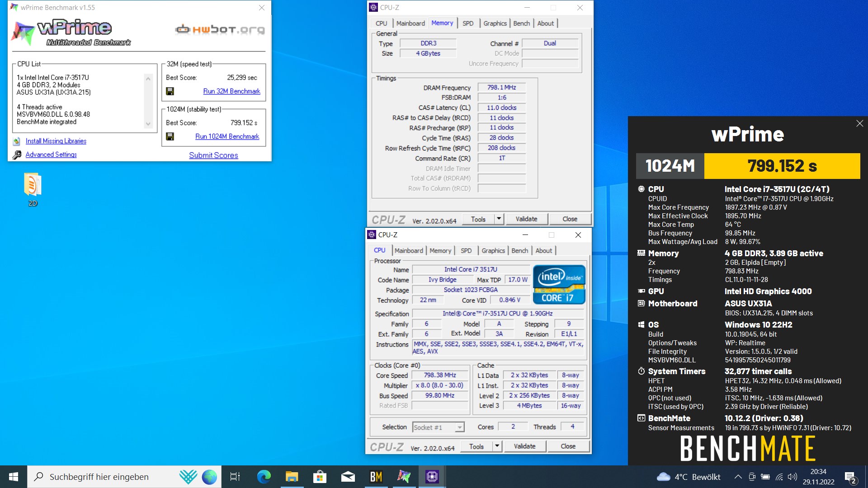This screenshot has width=868, height=488.
Task: Open Microsoft Store from taskbar
Action: click(x=320, y=477)
